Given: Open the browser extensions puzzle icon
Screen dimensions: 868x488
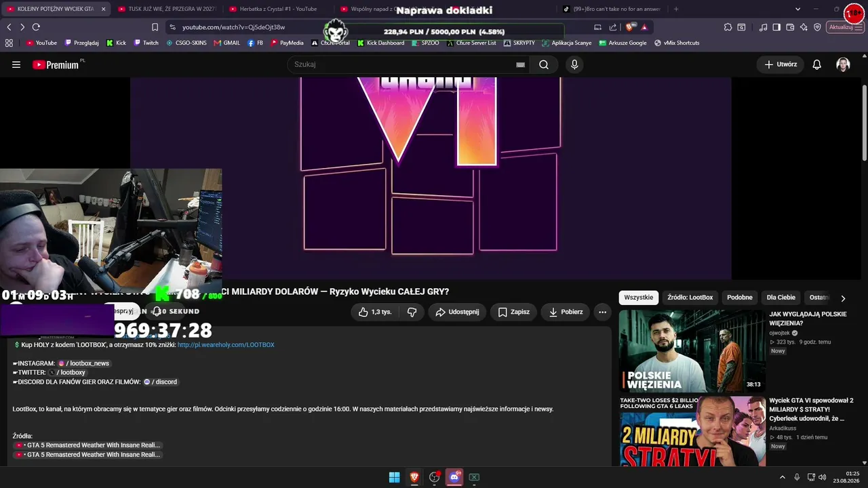Looking at the screenshot, I should point(728,27).
